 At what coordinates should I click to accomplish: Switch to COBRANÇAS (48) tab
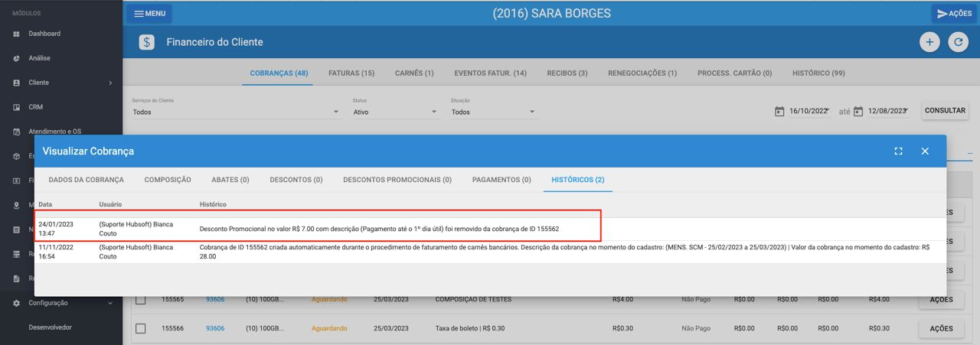[279, 73]
